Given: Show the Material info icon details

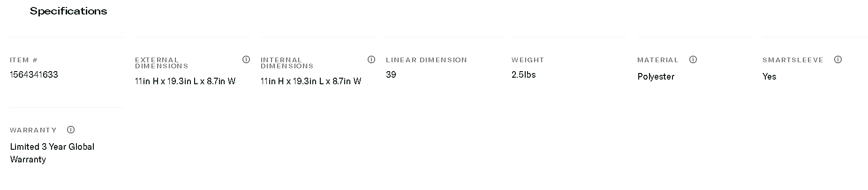Looking at the screenshot, I should pyautogui.click(x=693, y=59).
